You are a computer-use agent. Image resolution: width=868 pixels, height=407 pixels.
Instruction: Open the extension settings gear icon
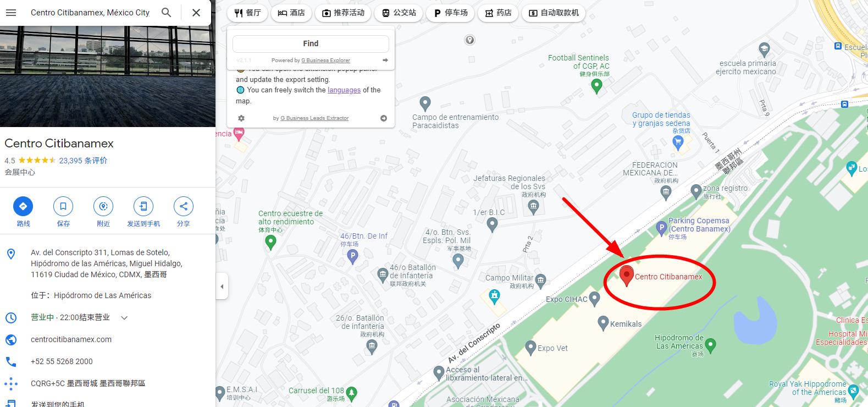(x=241, y=118)
